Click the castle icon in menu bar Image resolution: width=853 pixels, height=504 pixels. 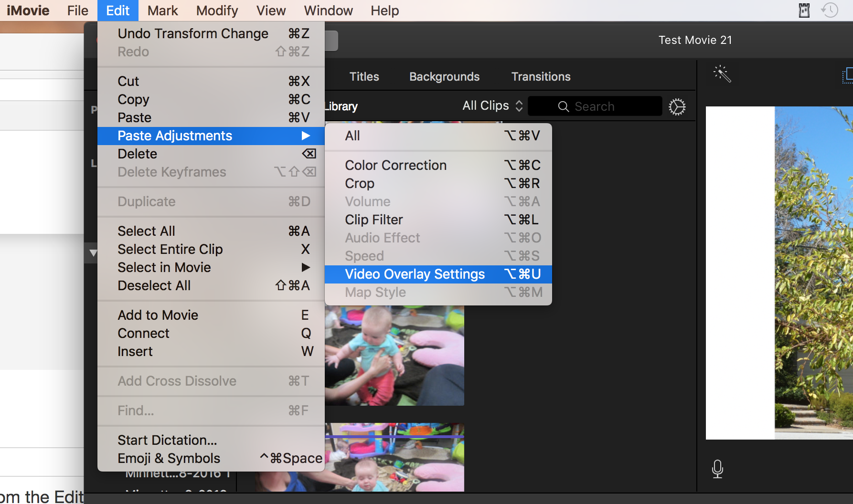tap(804, 10)
